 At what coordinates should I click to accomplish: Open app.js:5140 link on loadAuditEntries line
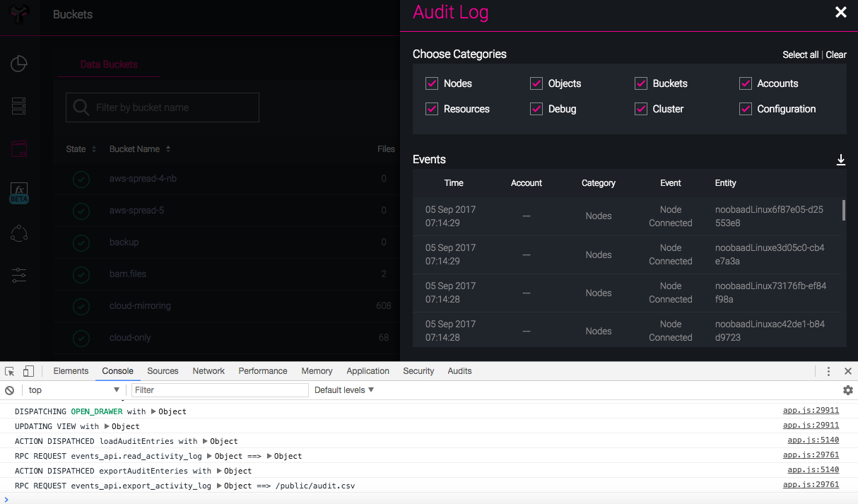point(813,440)
